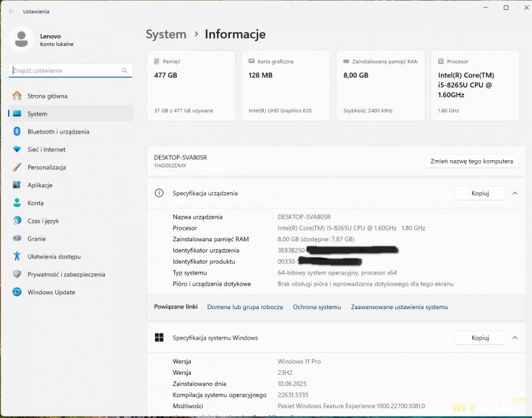Click the Prywatność i zabezpieczenia shield icon
This screenshot has height=418, width=532.
click(17, 274)
